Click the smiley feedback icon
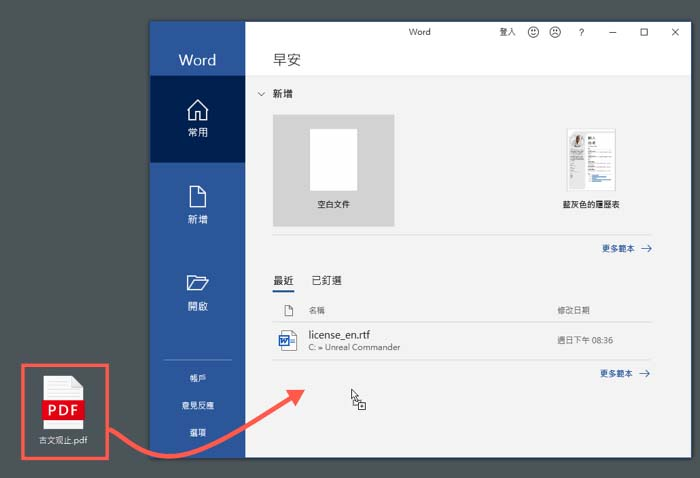700x478 pixels. pos(533,32)
